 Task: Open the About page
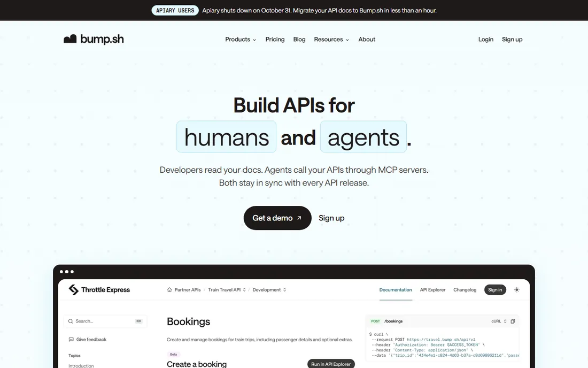tap(367, 40)
